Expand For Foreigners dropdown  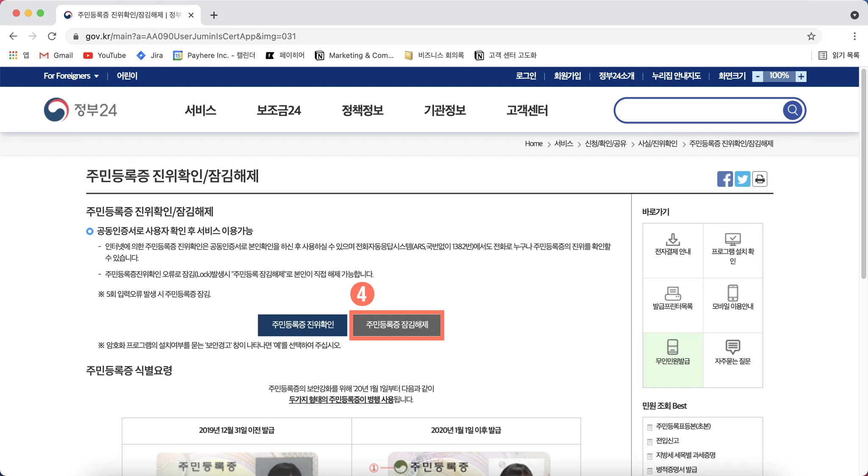point(71,76)
